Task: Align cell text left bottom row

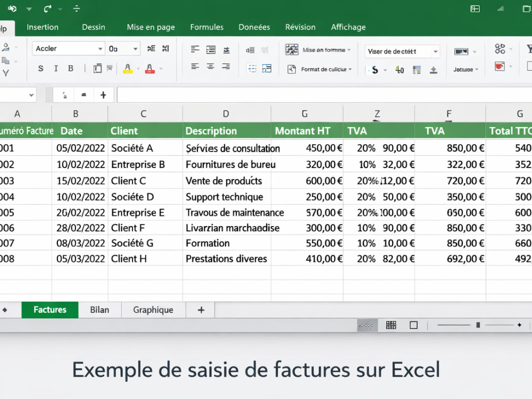Action: (x=195, y=66)
